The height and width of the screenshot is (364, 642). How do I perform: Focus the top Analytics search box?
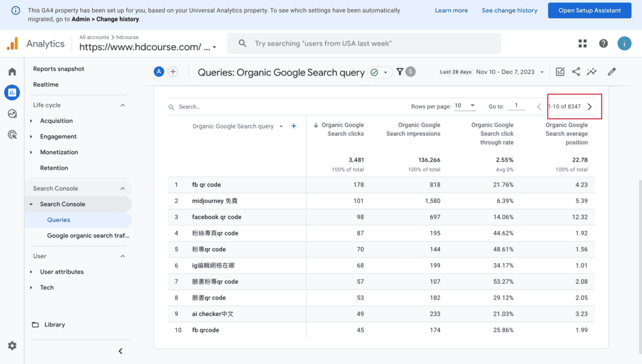364,43
